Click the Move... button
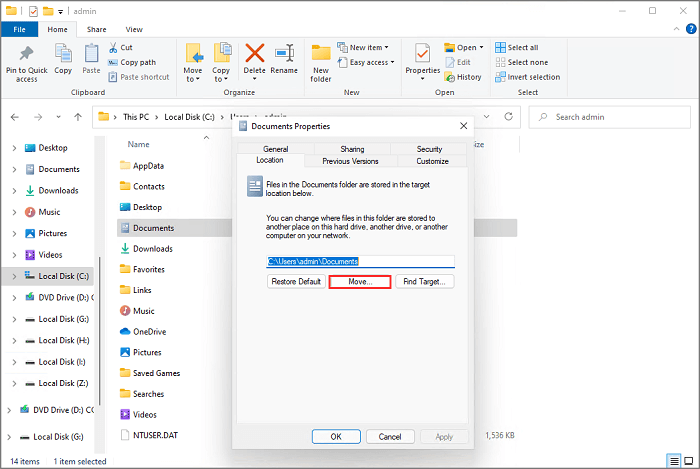This screenshot has width=700, height=469. (x=358, y=282)
